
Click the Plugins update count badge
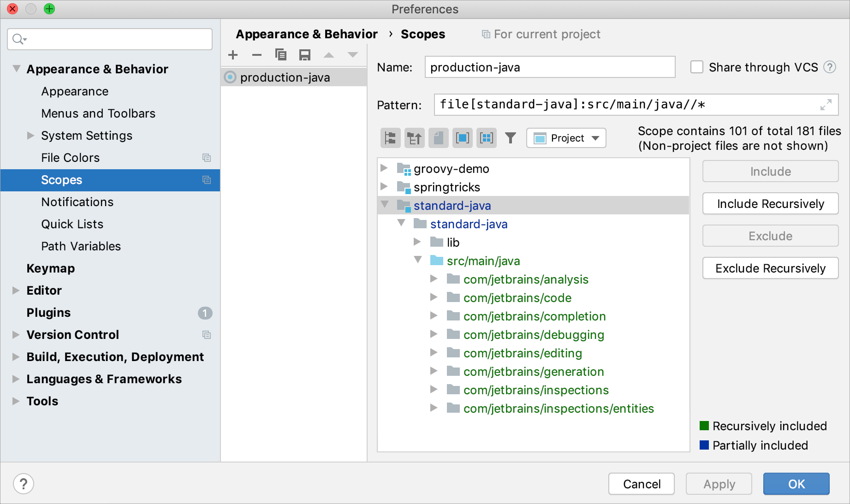pos(205,313)
